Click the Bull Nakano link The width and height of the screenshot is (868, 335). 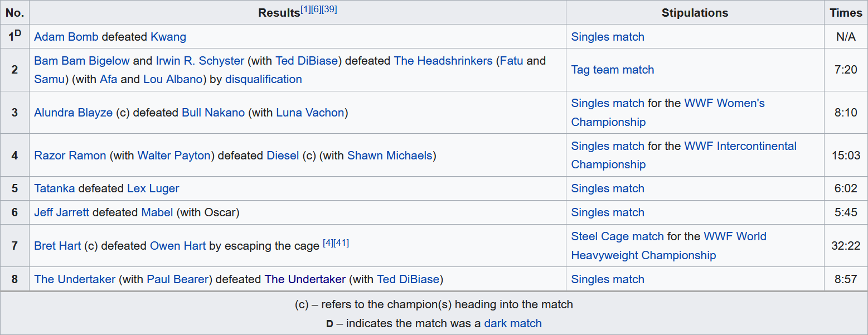[213, 113]
